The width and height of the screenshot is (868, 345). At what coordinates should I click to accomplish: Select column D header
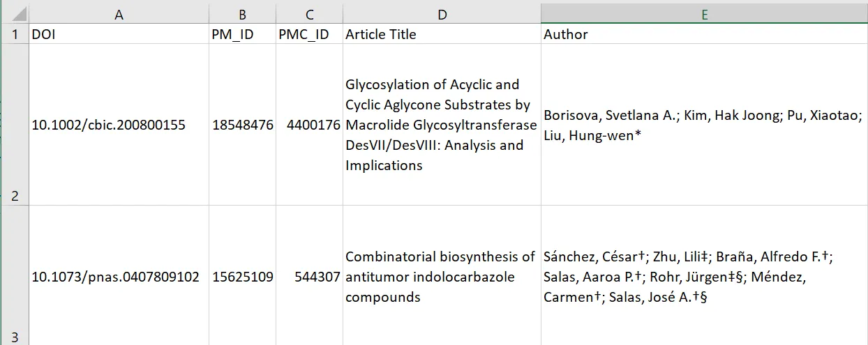coord(442,15)
